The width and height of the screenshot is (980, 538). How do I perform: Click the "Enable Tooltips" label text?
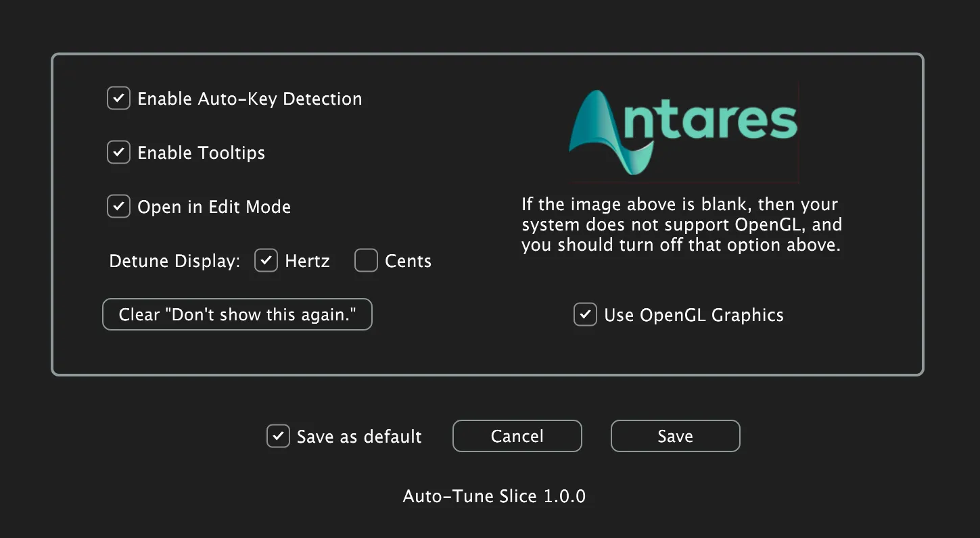(201, 153)
